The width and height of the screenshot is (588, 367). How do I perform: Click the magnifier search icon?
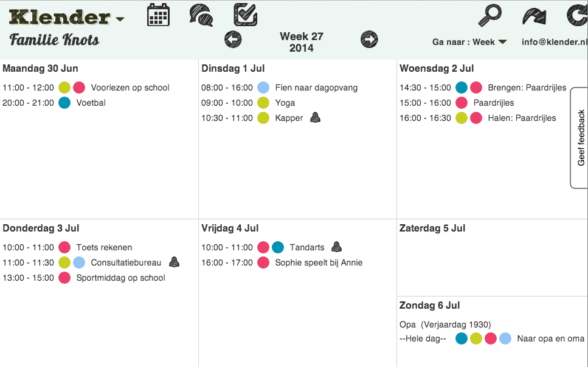pyautogui.click(x=489, y=16)
